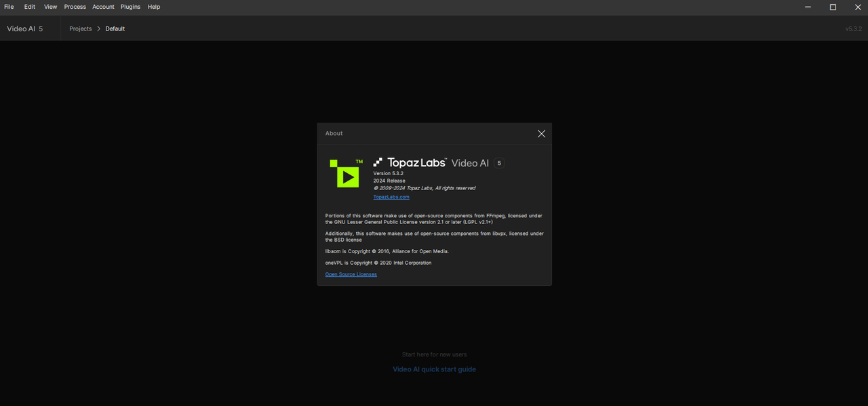This screenshot has height=406, width=868.
Task: Open the Open Source Licenses link
Action: 351,274
